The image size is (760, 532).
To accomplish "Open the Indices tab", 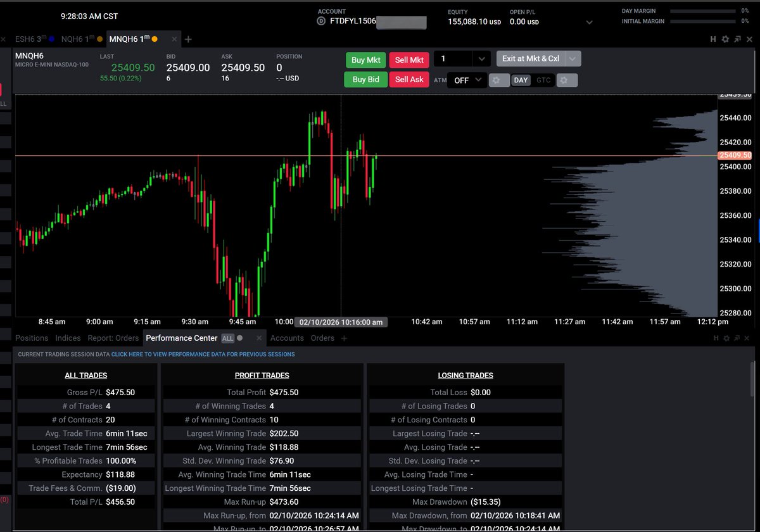I will coord(68,338).
